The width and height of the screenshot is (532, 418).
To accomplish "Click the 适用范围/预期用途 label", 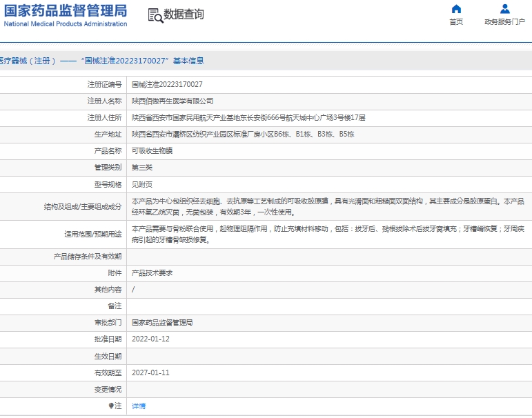I will click(x=93, y=234).
